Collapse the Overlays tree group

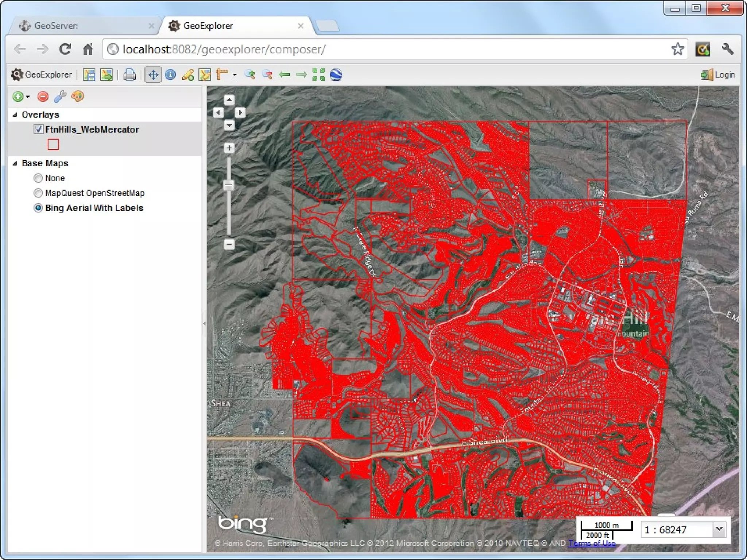pyautogui.click(x=15, y=114)
